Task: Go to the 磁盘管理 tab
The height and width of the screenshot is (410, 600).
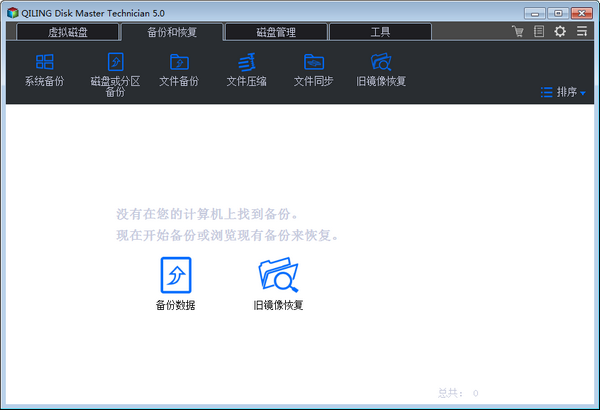Action: click(x=276, y=32)
